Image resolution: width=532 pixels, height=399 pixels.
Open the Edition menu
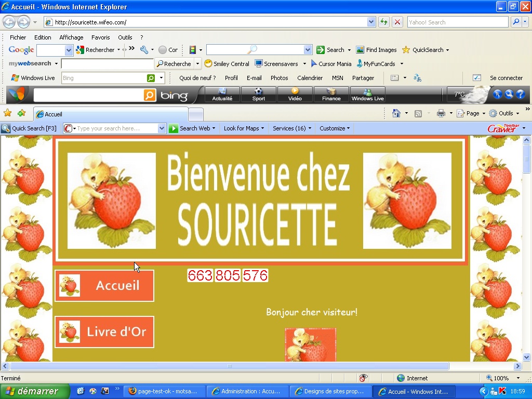pos(43,37)
